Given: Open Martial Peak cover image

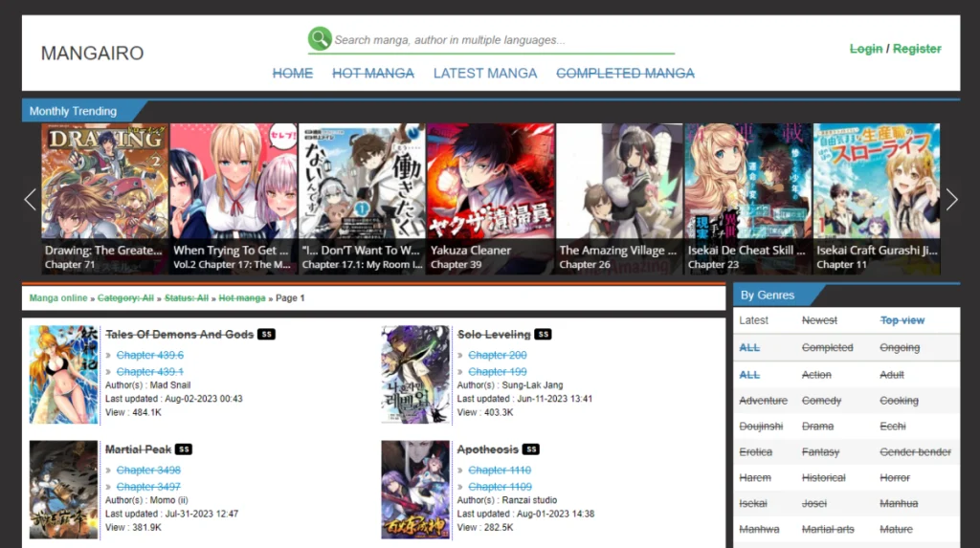Looking at the screenshot, I should coord(64,490).
